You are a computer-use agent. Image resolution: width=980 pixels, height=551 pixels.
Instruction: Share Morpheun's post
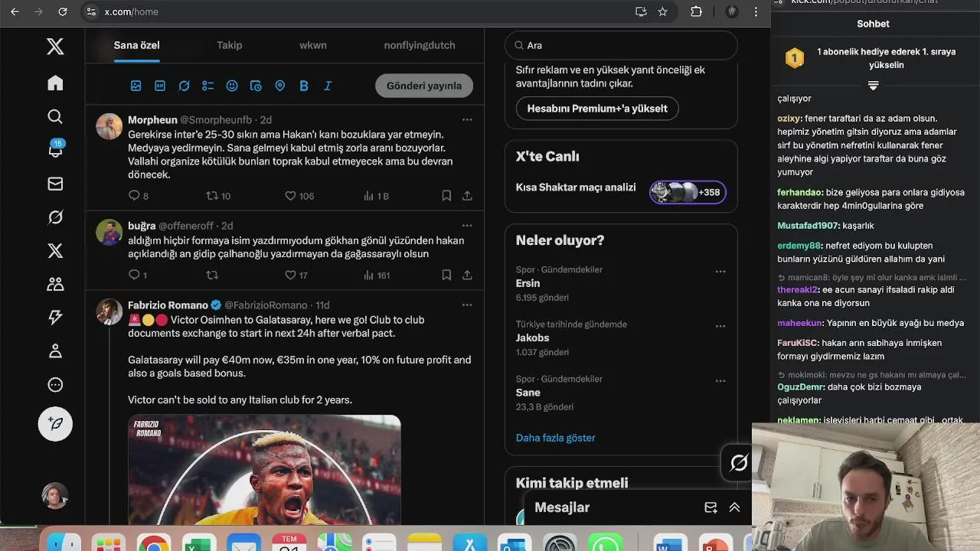point(467,196)
